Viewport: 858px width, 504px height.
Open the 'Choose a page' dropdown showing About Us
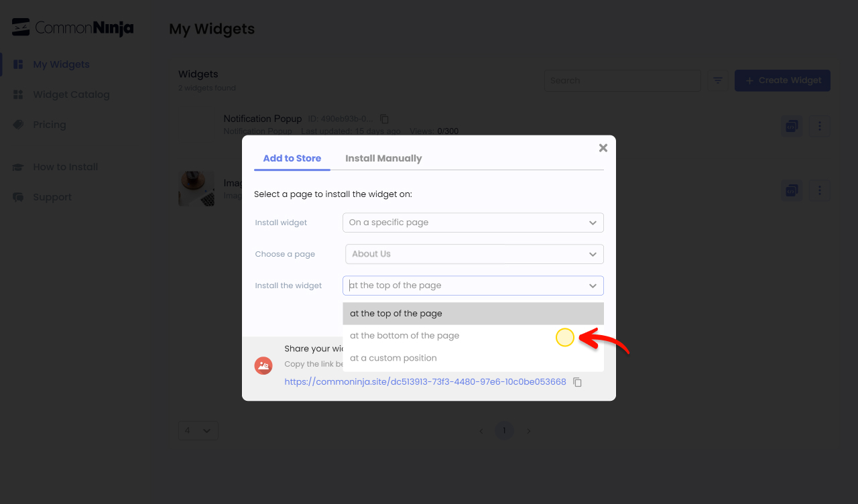(473, 254)
